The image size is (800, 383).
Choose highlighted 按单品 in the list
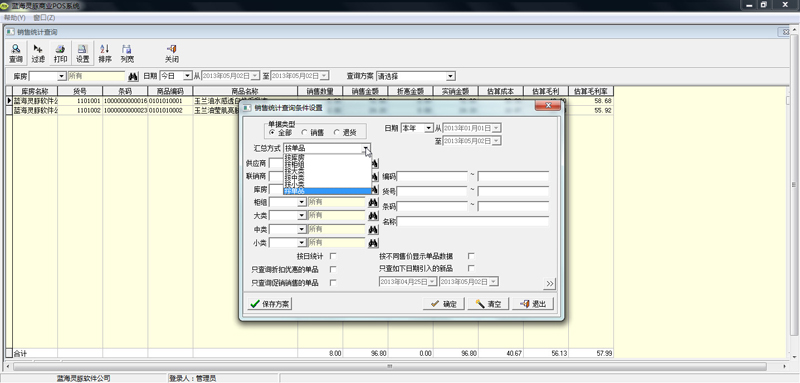[327, 191]
